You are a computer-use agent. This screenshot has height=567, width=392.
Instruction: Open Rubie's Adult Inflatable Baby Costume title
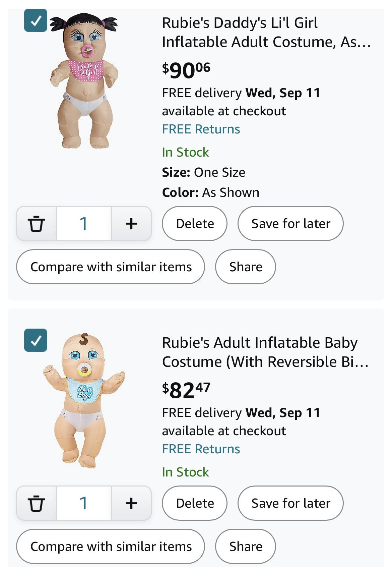click(x=265, y=352)
